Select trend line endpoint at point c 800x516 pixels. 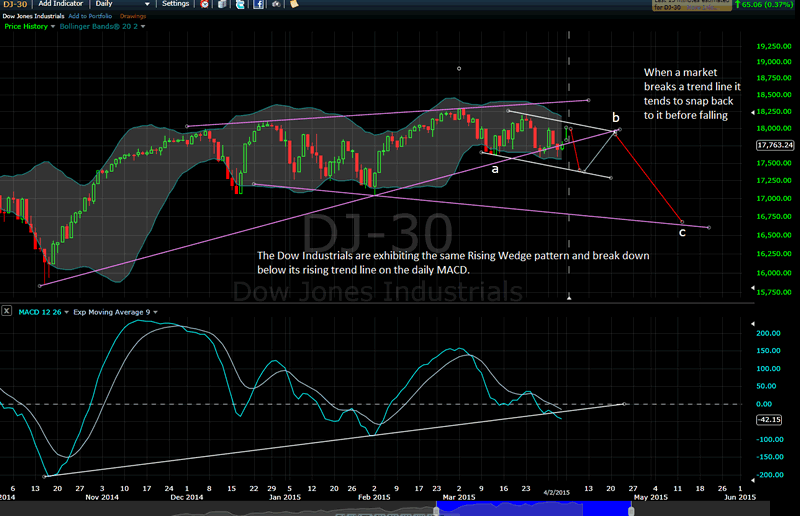click(682, 222)
